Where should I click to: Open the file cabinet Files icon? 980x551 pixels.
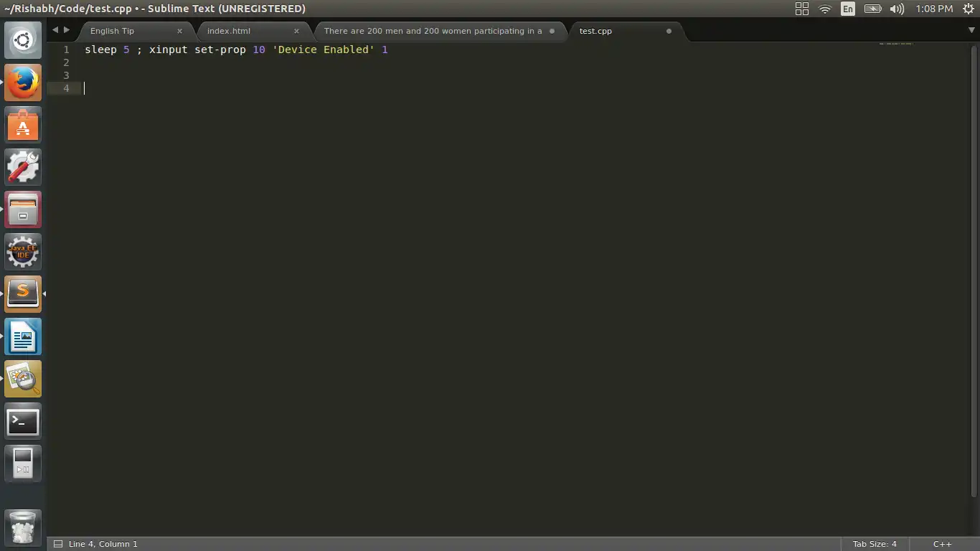point(23,209)
